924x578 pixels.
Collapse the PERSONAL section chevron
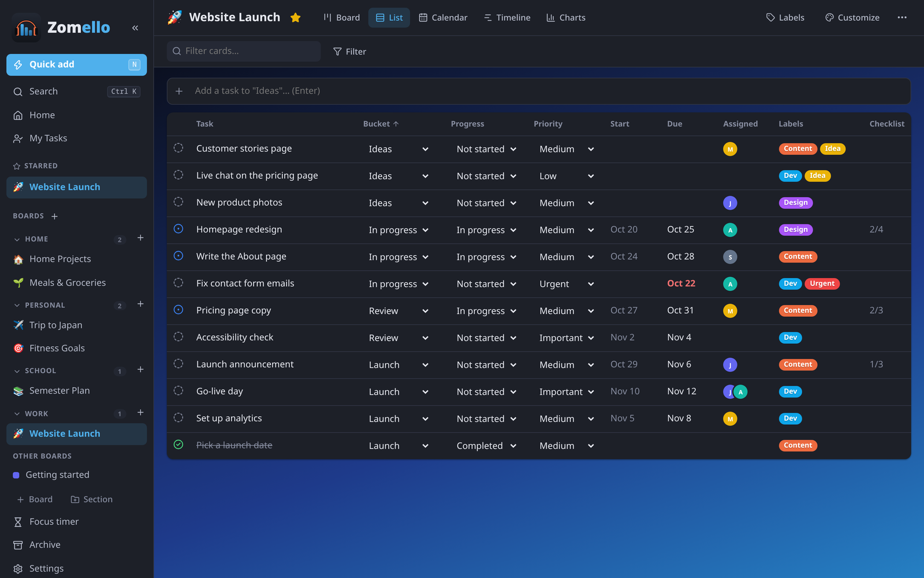click(17, 305)
